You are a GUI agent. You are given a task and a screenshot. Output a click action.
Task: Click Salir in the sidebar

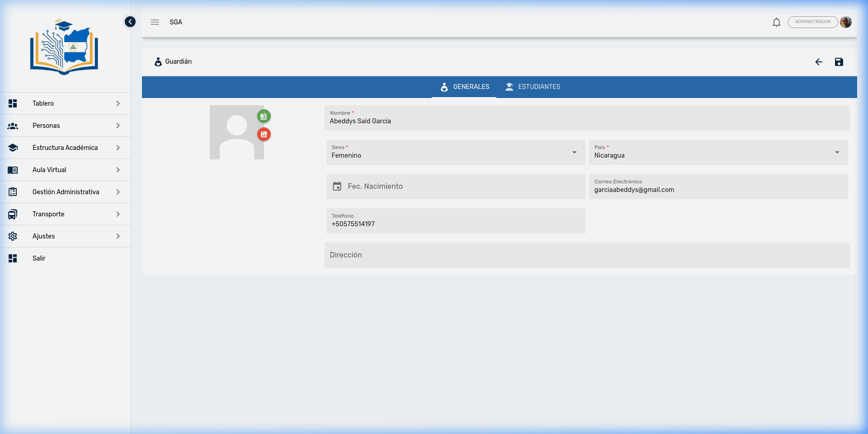tap(39, 258)
